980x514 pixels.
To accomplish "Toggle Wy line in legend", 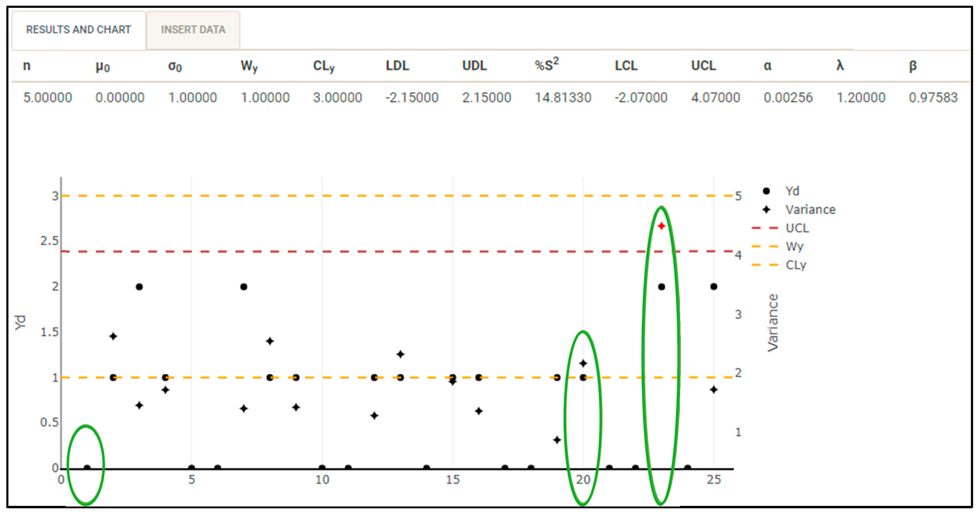I will 794,246.
